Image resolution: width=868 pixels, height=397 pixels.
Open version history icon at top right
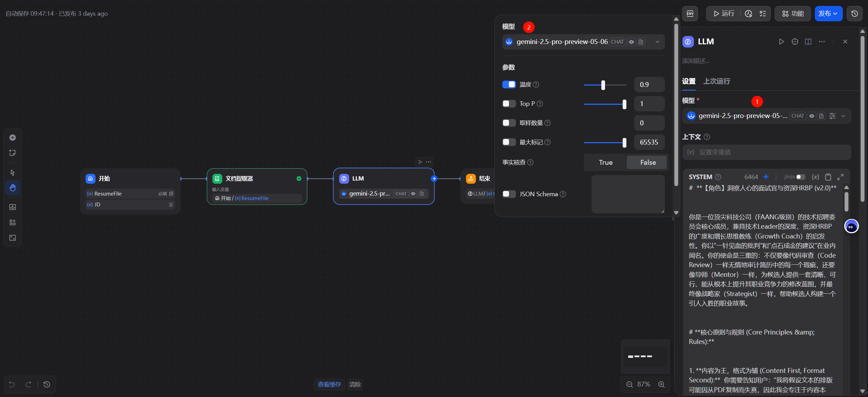coord(855,14)
